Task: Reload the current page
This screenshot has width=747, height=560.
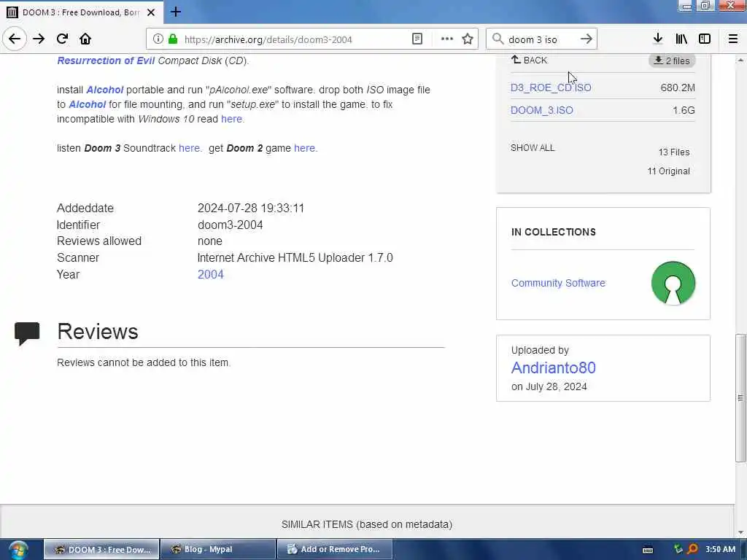Action: click(x=62, y=39)
